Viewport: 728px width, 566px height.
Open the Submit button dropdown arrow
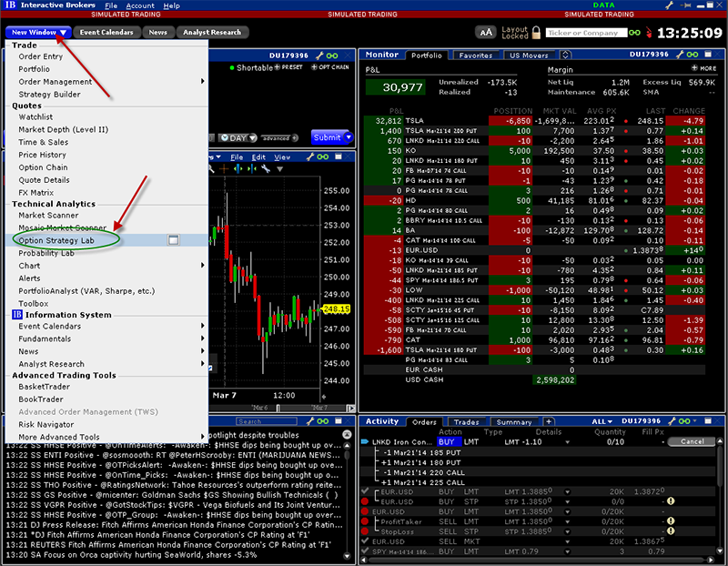tap(349, 137)
